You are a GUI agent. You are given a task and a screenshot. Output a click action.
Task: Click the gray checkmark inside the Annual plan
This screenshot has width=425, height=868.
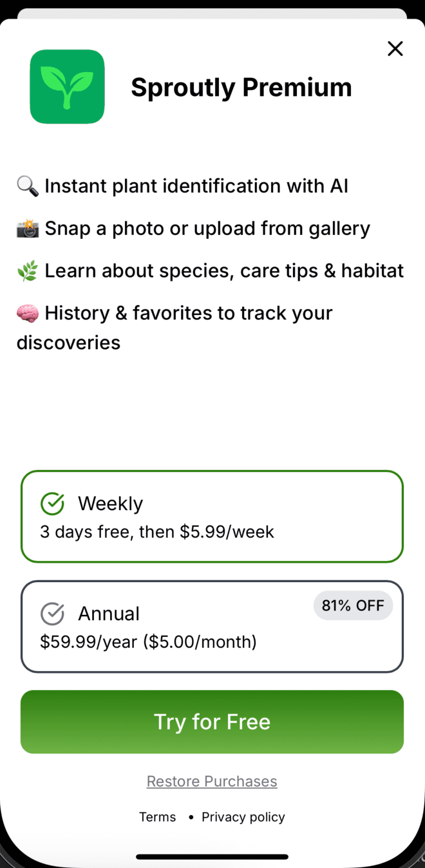[52, 614]
